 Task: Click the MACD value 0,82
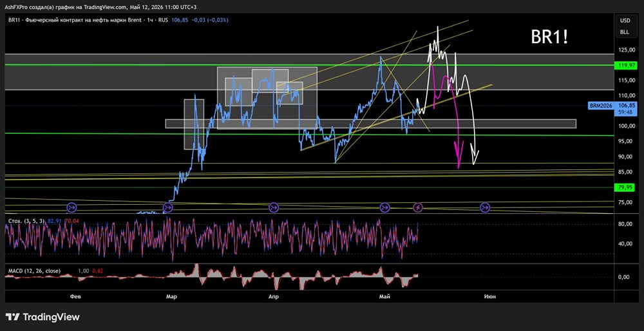[x=97, y=271]
